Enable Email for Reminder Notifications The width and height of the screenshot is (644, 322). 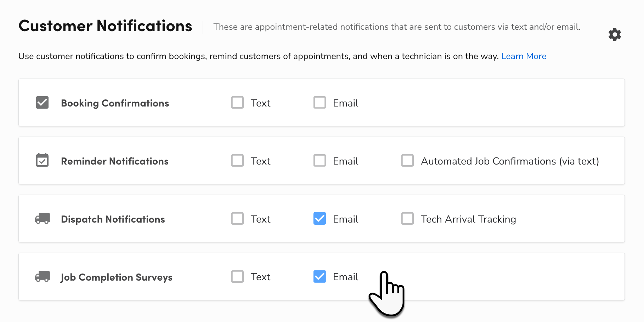click(320, 160)
